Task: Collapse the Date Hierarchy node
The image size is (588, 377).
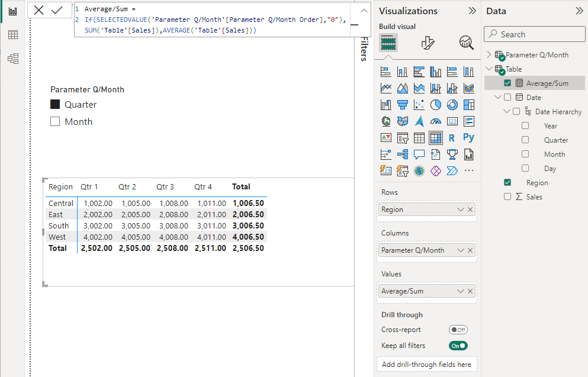Action: [507, 111]
